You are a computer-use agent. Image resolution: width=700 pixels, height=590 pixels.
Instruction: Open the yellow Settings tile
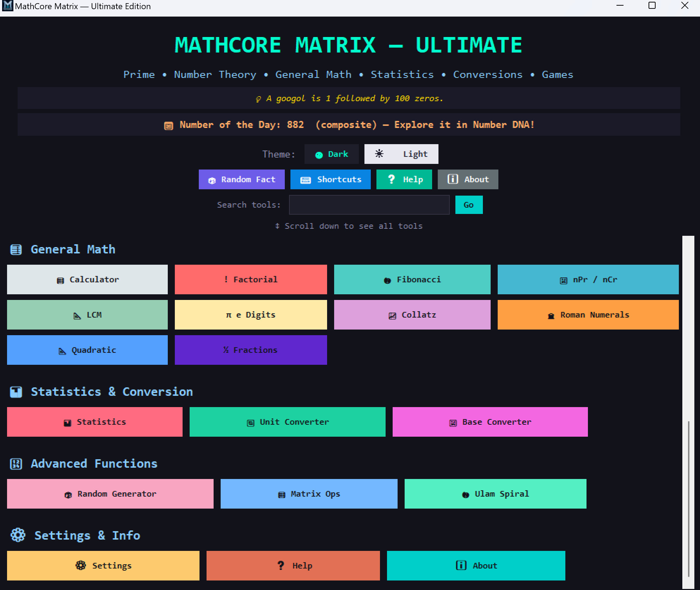[x=103, y=566]
